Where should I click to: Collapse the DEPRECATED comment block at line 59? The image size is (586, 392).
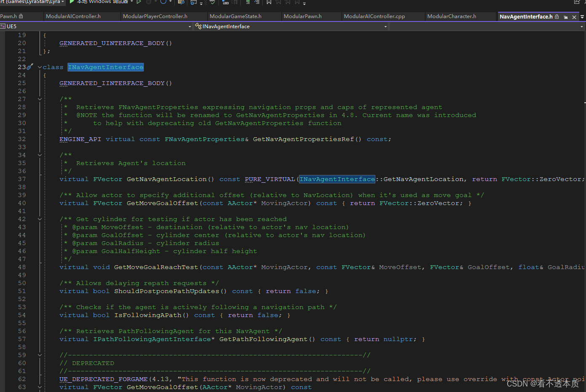click(40, 355)
